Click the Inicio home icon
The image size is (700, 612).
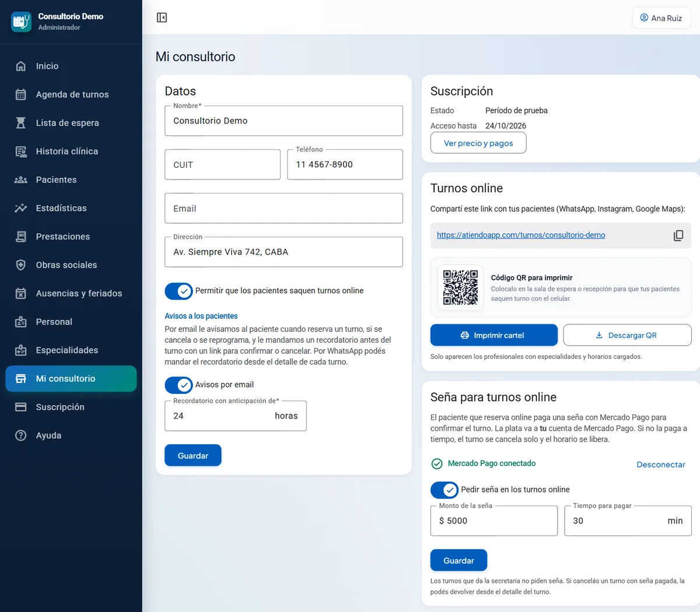(x=21, y=66)
